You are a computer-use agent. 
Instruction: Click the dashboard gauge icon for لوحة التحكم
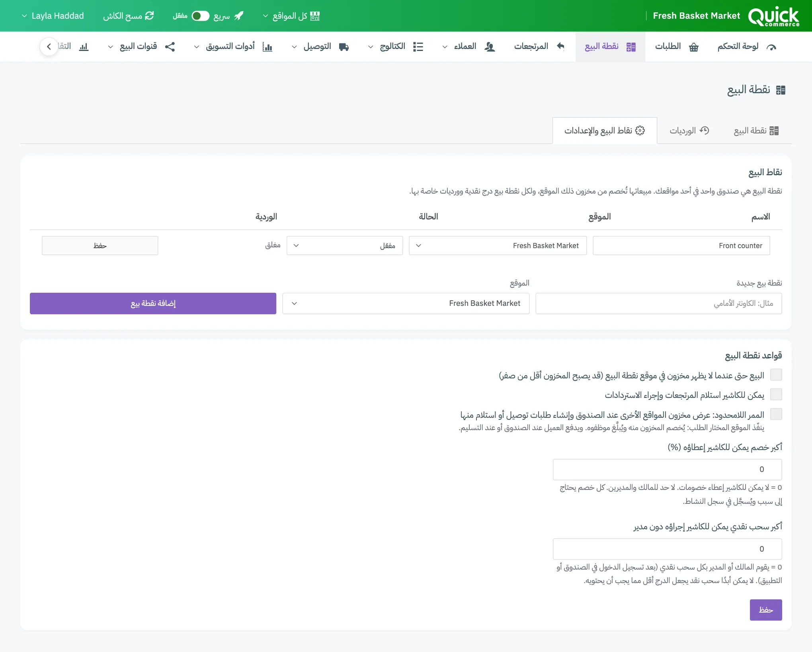tap(771, 47)
